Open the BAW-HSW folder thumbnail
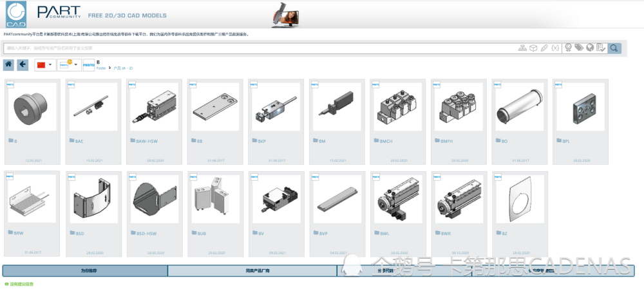The width and height of the screenshot is (644, 289). pyautogui.click(x=155, y=122)
